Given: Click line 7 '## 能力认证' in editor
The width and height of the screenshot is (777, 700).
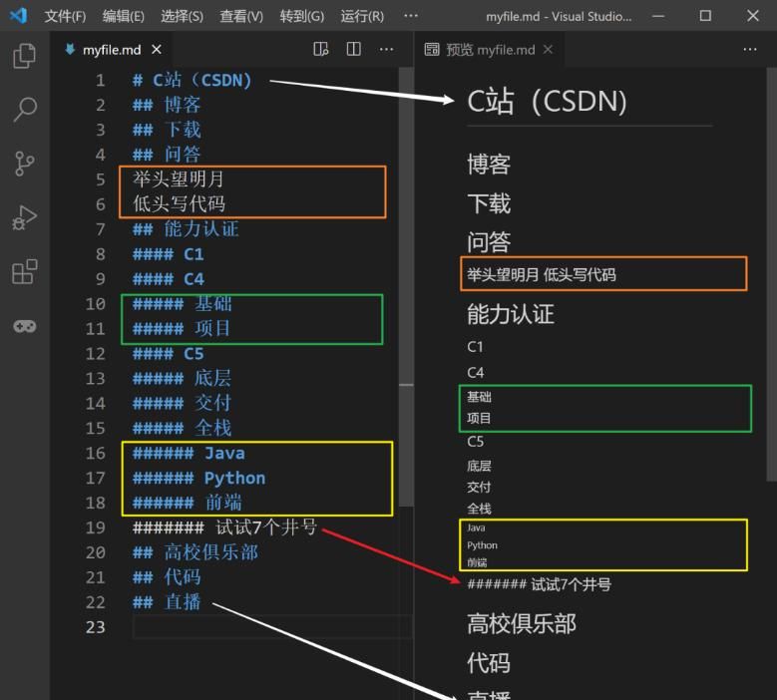Looking at the screenshot, I should pyautogui.click(x=186, y=229).
